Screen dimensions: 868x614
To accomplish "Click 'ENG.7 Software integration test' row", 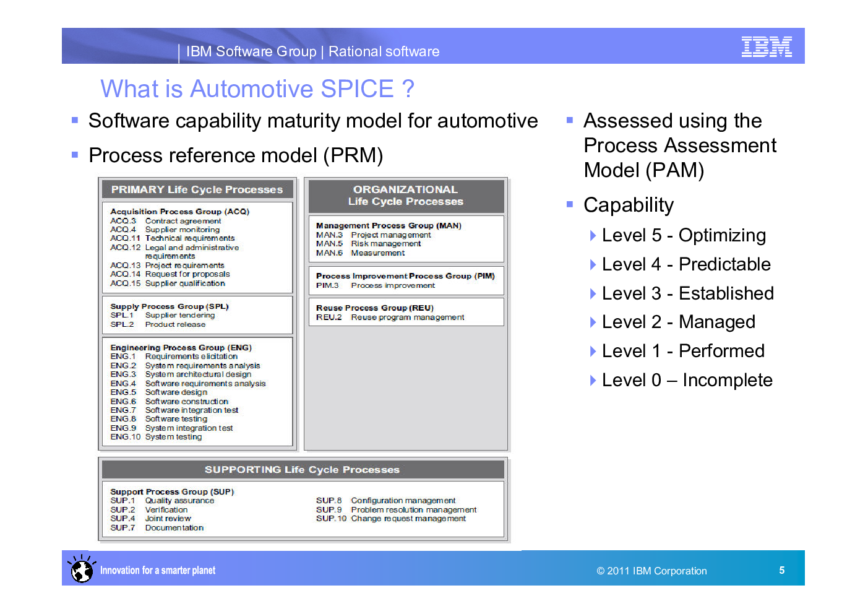I will [174, 410].
